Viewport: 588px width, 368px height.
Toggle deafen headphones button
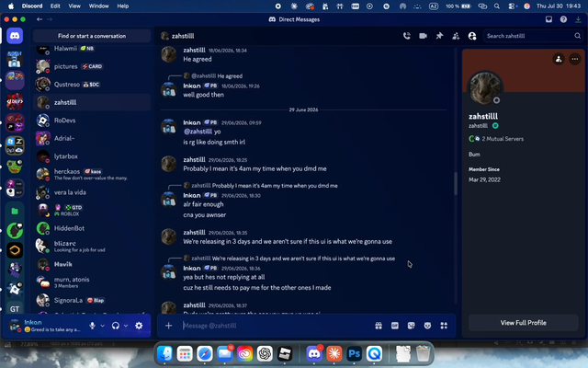click(116, 326)
